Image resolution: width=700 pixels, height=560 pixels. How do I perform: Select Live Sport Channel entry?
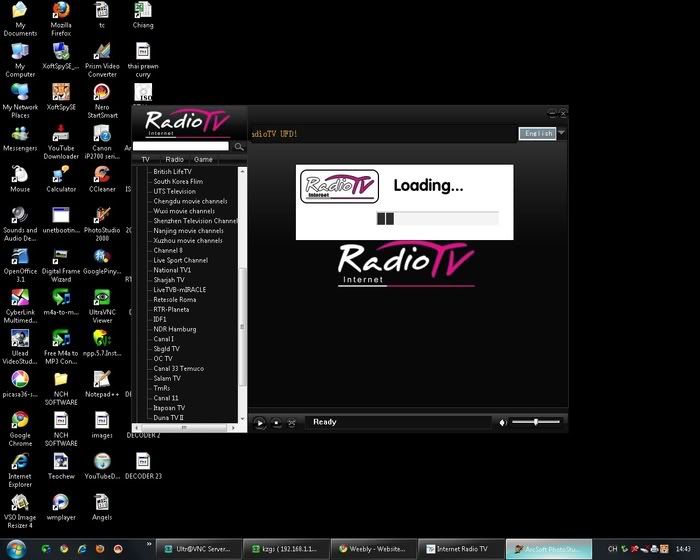click(x=180, y=260)
